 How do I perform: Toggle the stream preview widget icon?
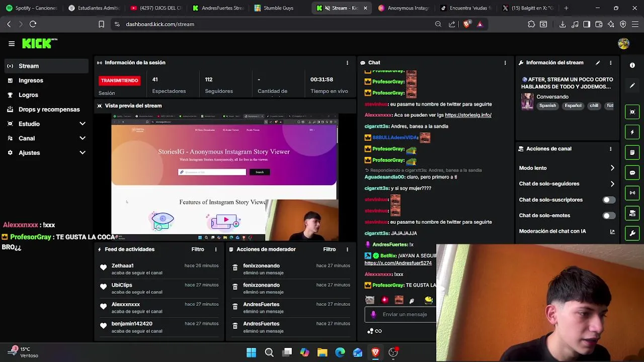(632, 112)
